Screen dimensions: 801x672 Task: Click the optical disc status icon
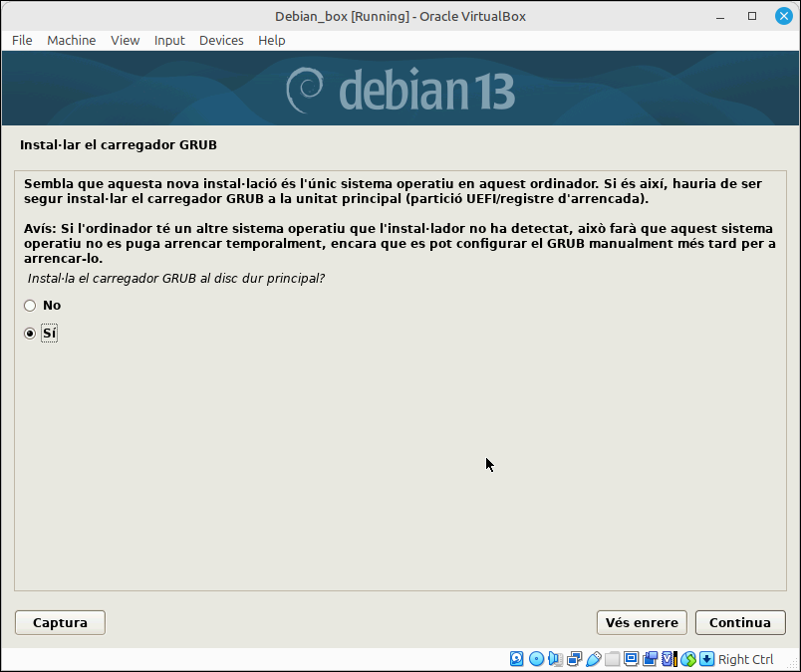tap(536, 659)
